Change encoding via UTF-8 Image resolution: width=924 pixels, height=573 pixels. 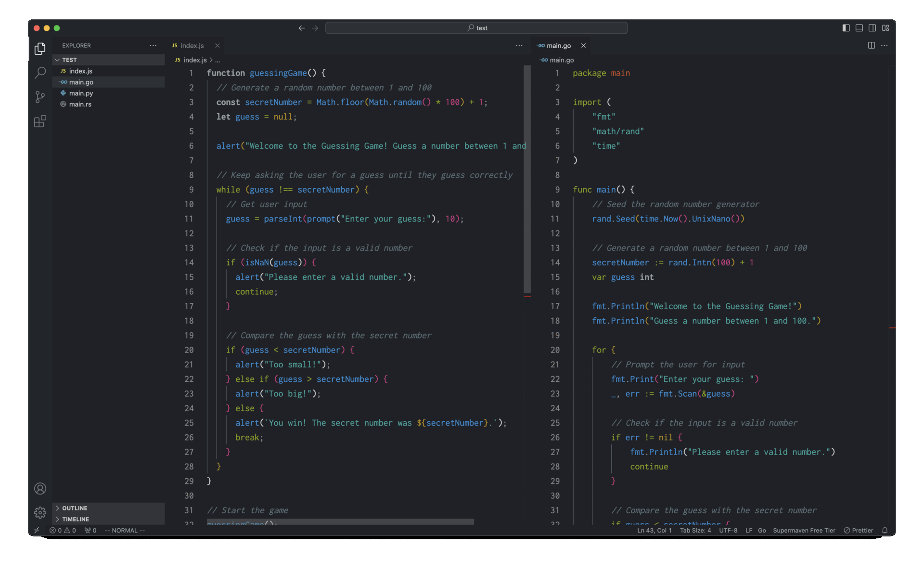coord(728,530)
